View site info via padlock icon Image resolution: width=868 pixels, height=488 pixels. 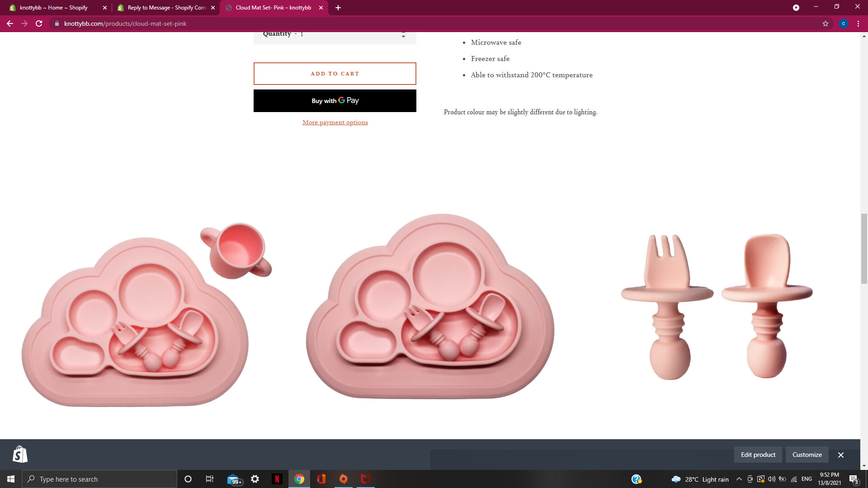[57, 23]
